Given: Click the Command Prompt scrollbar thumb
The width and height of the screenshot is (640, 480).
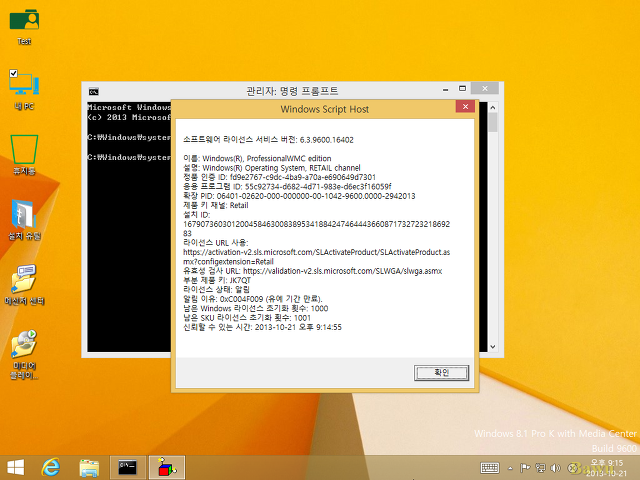Looking at the screenshot, I should 493,122.
